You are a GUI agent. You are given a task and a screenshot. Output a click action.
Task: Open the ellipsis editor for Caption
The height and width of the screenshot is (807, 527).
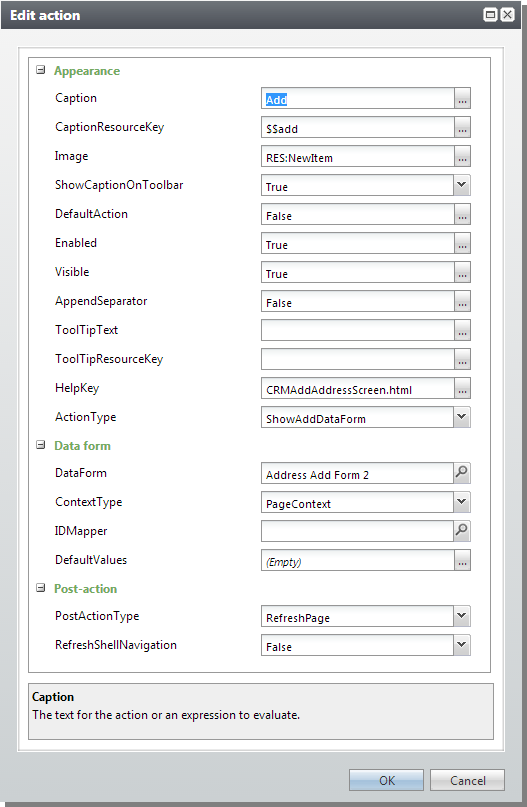coord(462,98)
